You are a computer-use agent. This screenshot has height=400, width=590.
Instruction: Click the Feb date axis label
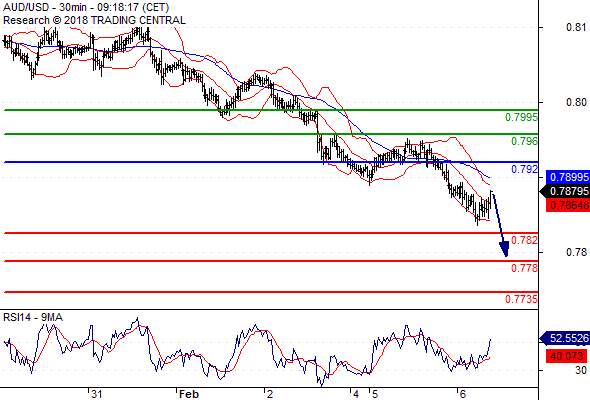[x=189, y=394]
